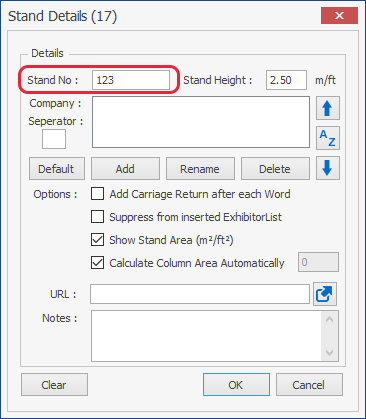Click the Rename button
The image size is (366, 419).
click(x=200, y=169)
